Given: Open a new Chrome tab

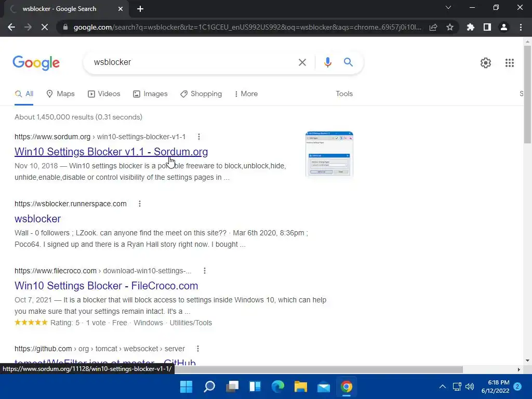Looking at the screenshot, I should pos(140,9).
